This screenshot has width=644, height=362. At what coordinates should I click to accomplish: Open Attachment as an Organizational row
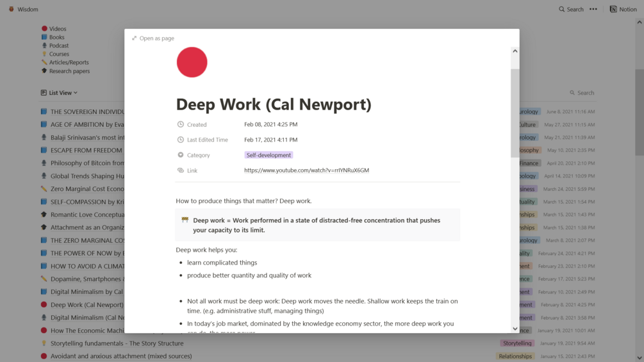point(87,227)
